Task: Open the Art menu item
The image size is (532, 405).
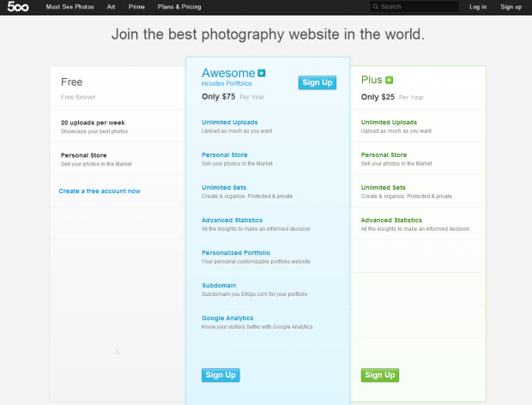Action: click(x=111, y=7)
